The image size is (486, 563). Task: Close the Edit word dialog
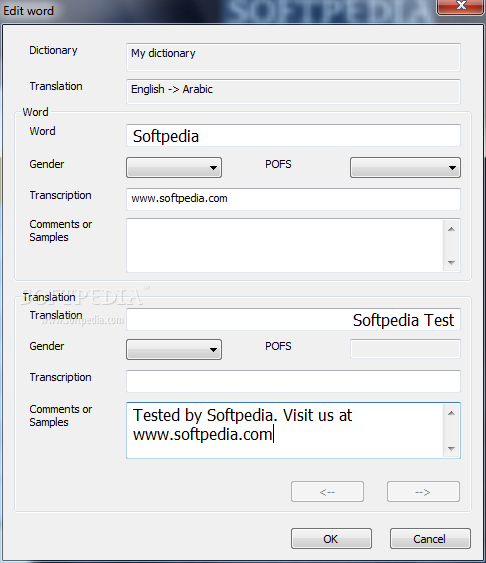[461, 6]
